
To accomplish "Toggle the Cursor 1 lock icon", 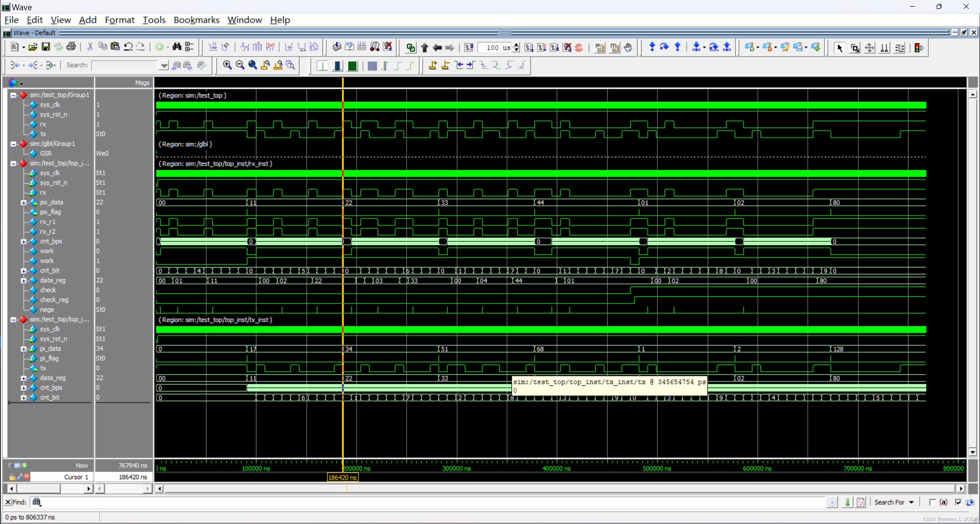I will (x=12, y=477).
